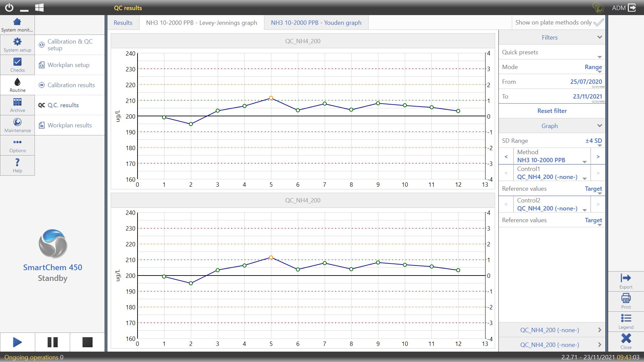Go to next Method with right arrow

pos(598,157)
